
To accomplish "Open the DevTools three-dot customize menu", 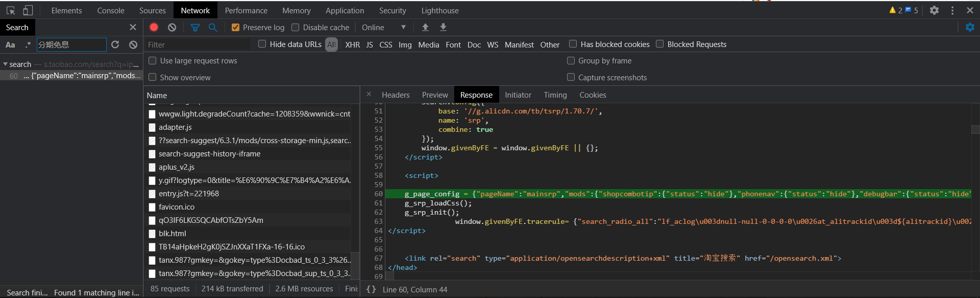I will (x=952, y=10).
